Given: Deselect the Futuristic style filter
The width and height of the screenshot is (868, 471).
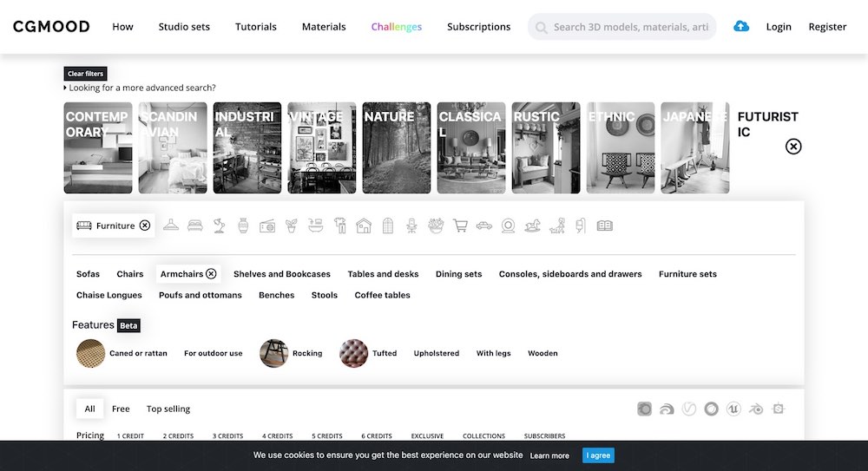Looking at the screenshot, I should click(793, 147).
